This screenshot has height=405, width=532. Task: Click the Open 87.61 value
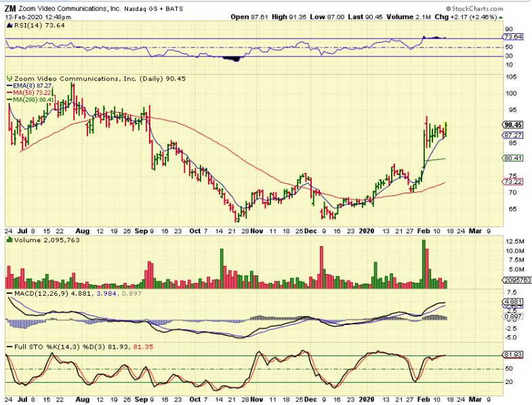249,17
